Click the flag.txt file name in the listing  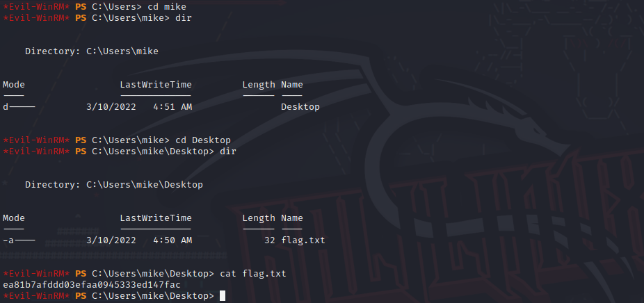tap(303, 240)
